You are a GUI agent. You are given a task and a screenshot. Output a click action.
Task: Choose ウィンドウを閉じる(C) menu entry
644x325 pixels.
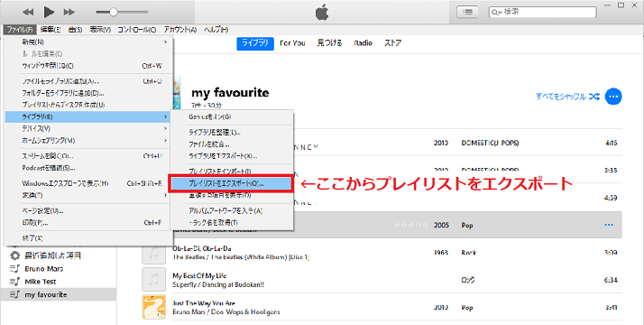(x=88, y=66)
